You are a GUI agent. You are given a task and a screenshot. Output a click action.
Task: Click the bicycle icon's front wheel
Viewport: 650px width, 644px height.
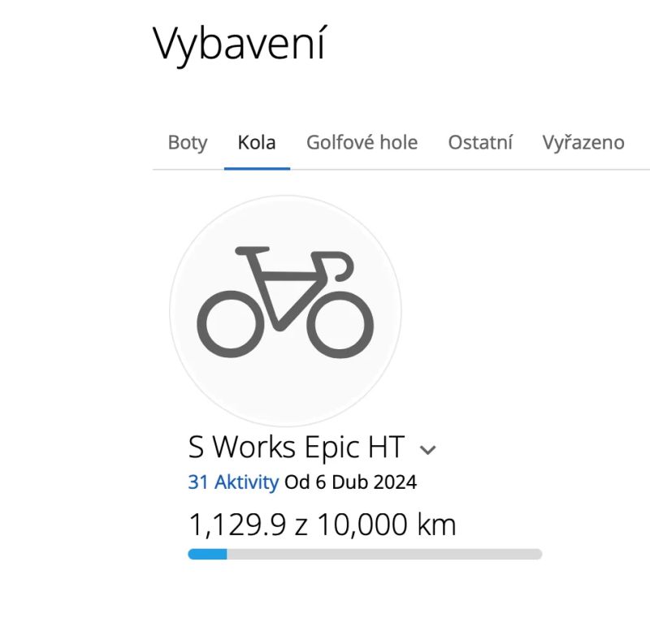340,325
